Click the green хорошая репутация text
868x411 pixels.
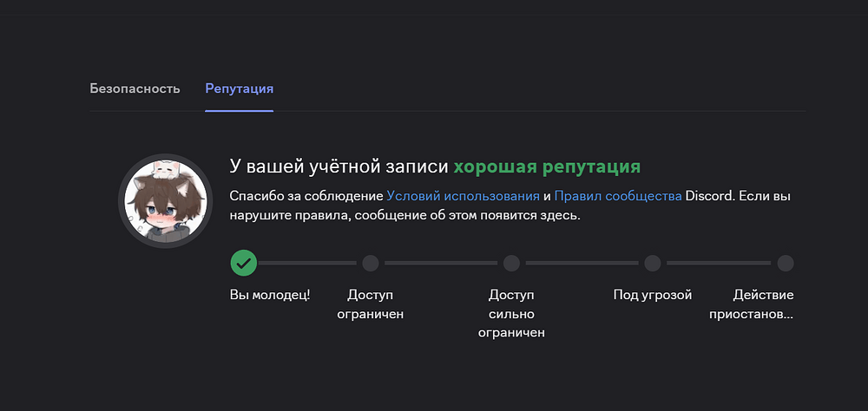pyautogui.click(x=547, y=166)
